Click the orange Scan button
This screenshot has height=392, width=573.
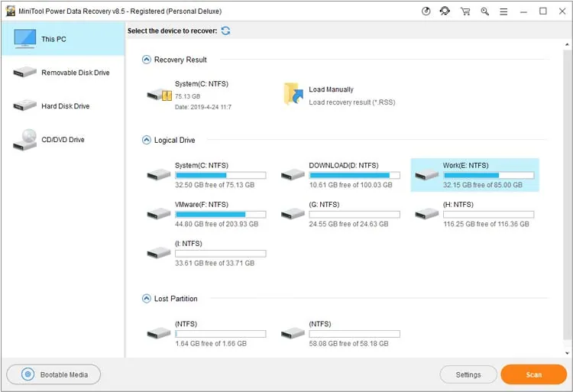tap(533, 374)
